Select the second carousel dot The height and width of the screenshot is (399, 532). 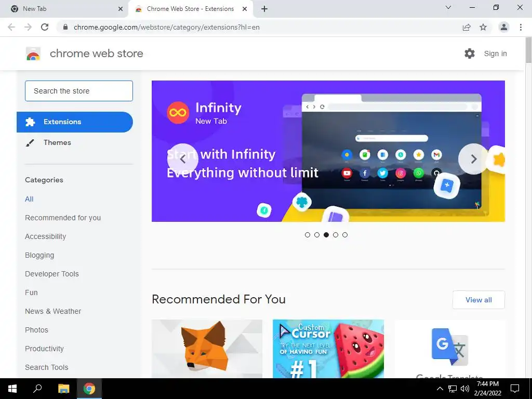click(317, 235)
